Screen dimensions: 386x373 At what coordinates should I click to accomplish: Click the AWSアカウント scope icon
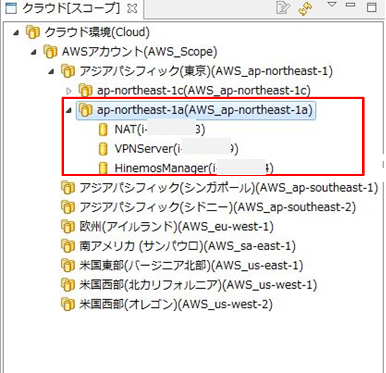[50, 52]
